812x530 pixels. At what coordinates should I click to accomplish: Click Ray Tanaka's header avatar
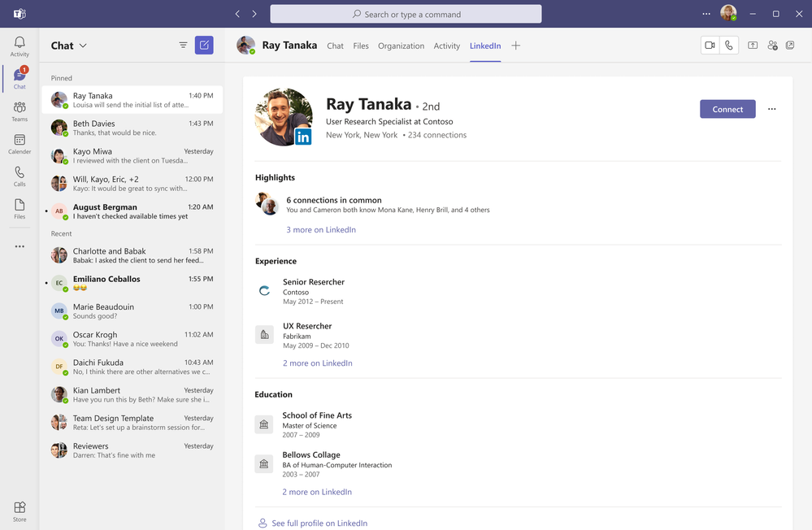coord(246,45)
